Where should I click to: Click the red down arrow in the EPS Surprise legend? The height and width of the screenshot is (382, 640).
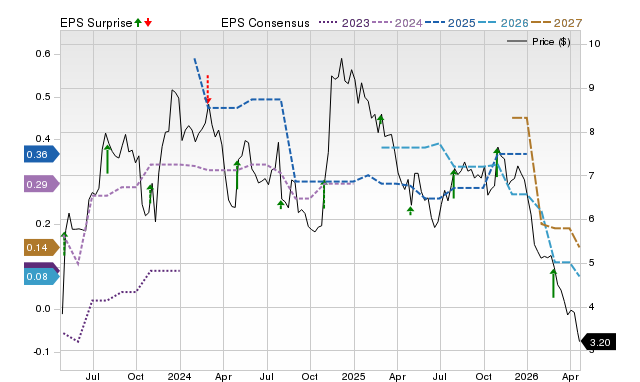[148, 22]
